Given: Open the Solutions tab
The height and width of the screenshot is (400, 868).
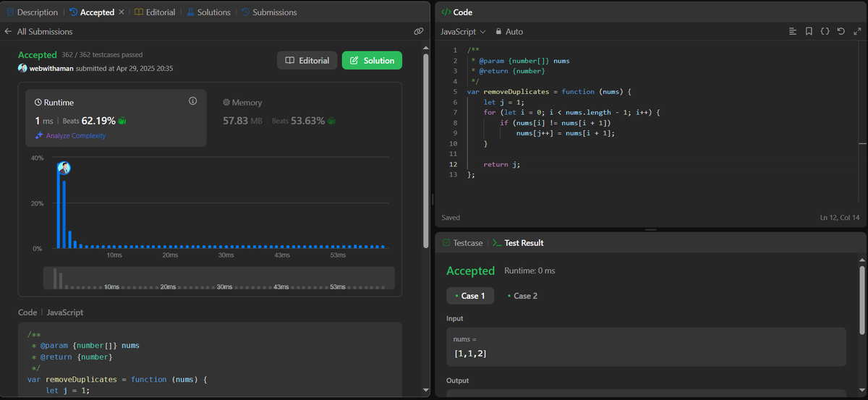Looking at the screenshot, I should [208, 12].
